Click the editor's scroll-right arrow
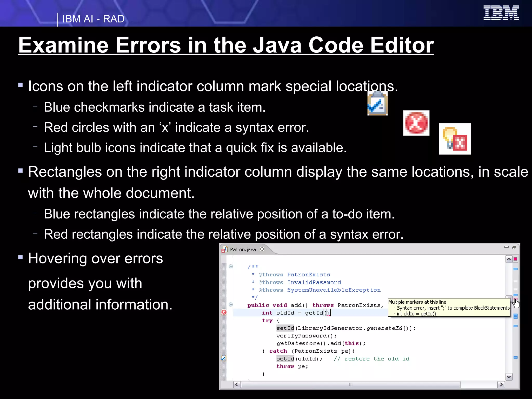The height and width of the screenshot is (399, 532). 501,384
